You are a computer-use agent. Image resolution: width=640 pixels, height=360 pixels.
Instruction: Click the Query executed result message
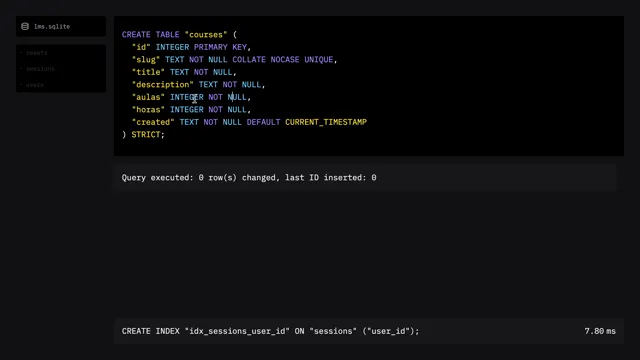[249, 178]
